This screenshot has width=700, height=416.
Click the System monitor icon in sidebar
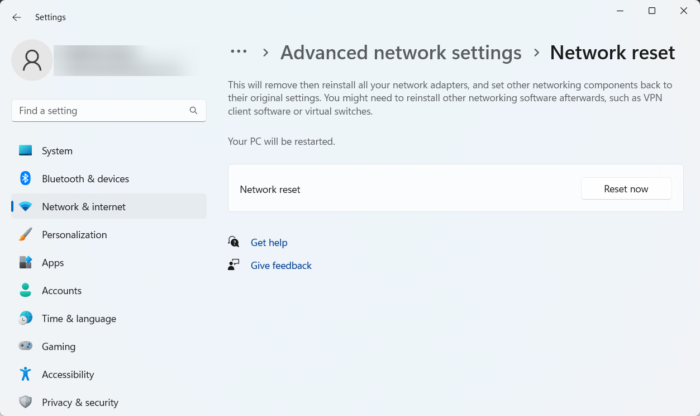pyautogui.click(x=25, y=151)
